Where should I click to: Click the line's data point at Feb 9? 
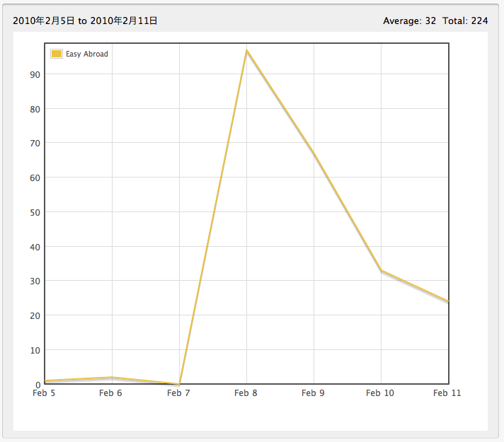pyautogui.click(x=314, y=153)
